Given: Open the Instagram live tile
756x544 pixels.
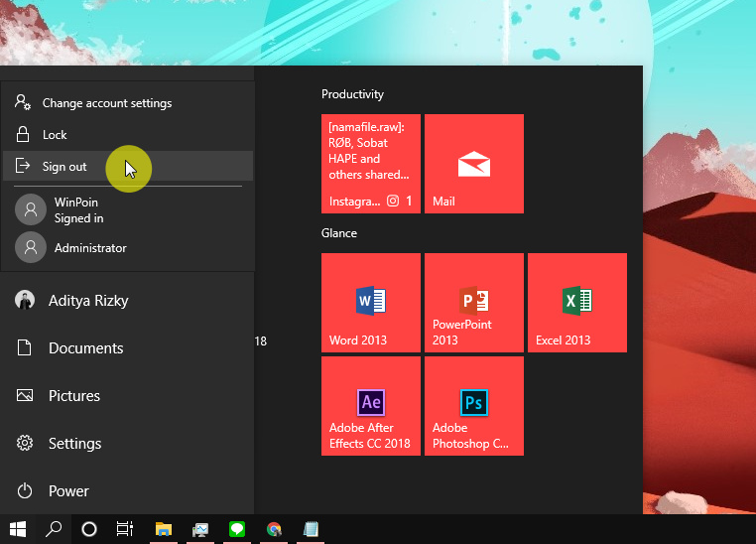Looking at the screenshot, I should tap(371, 164).
